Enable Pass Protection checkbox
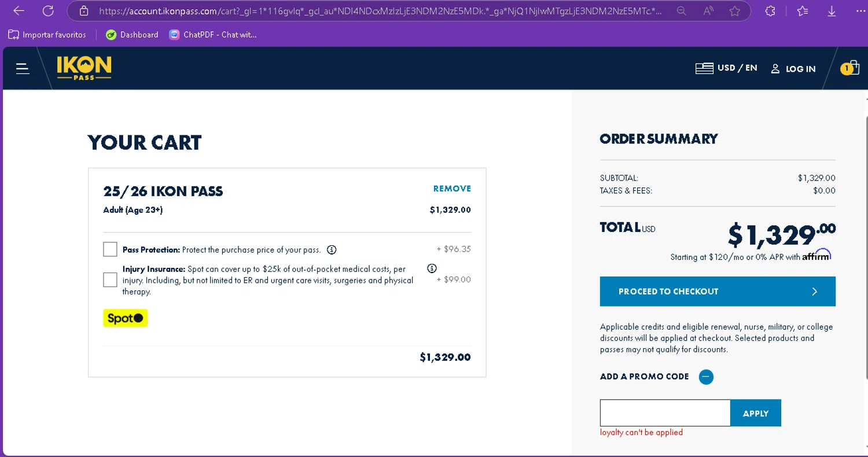This screenshot has width=868, height=457. point(110,249)
